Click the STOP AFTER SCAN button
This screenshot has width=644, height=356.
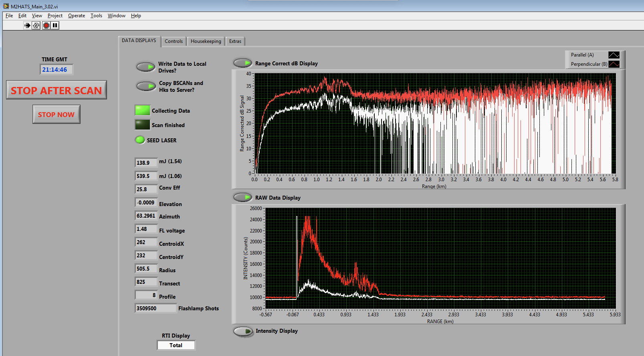coord(57,90)
